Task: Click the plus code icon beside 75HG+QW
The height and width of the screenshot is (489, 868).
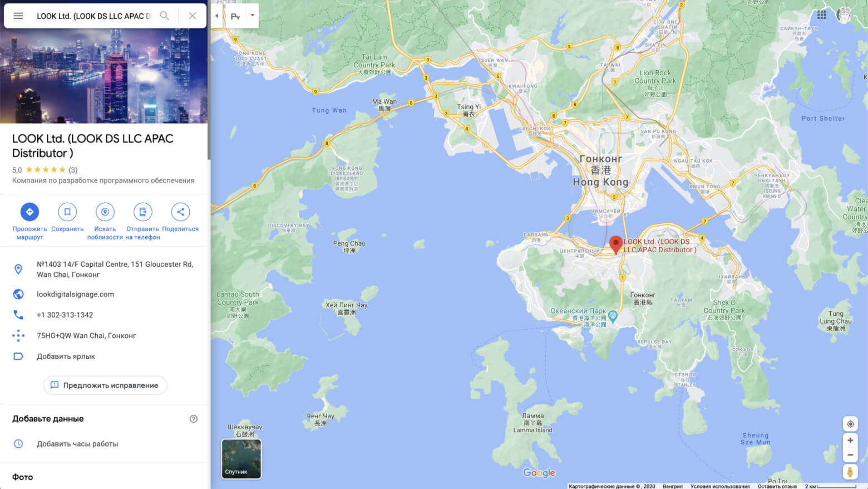Action: [18, 335]
